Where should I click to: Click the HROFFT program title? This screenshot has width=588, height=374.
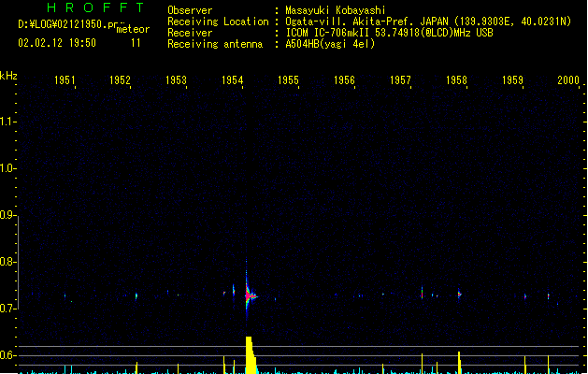pyautogui.click(x=95, y=7)
